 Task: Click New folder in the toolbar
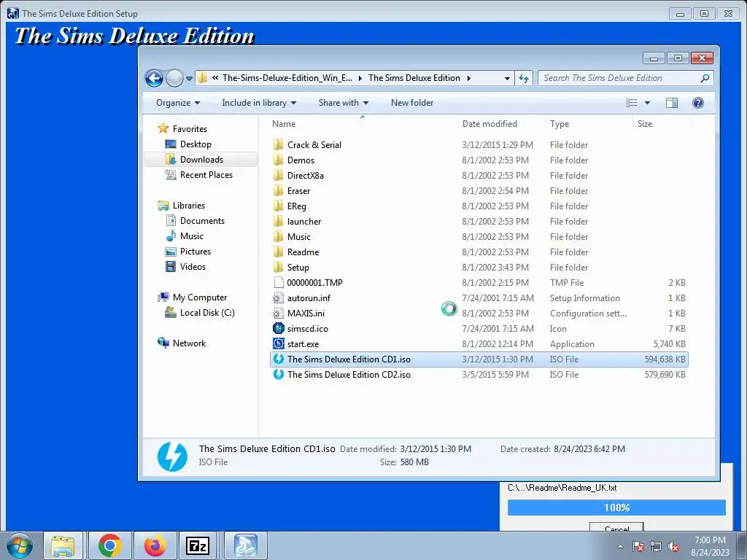[x=412, y=103]
